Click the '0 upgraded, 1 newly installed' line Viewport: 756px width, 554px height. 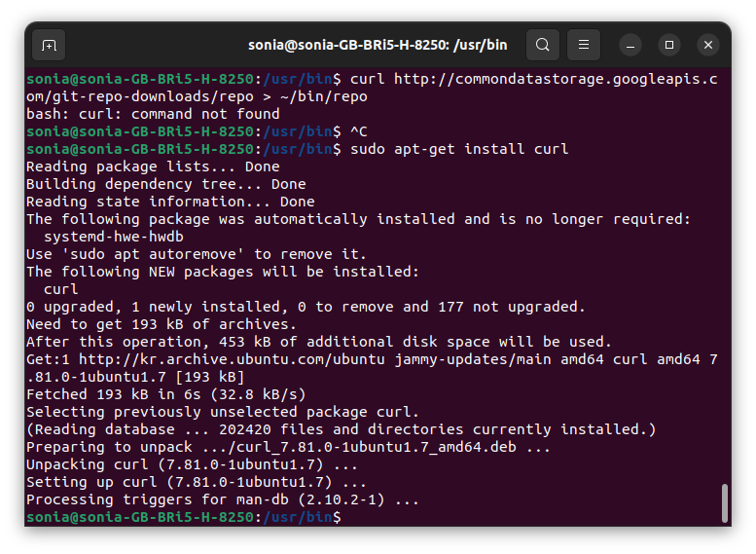coord(306,307)
